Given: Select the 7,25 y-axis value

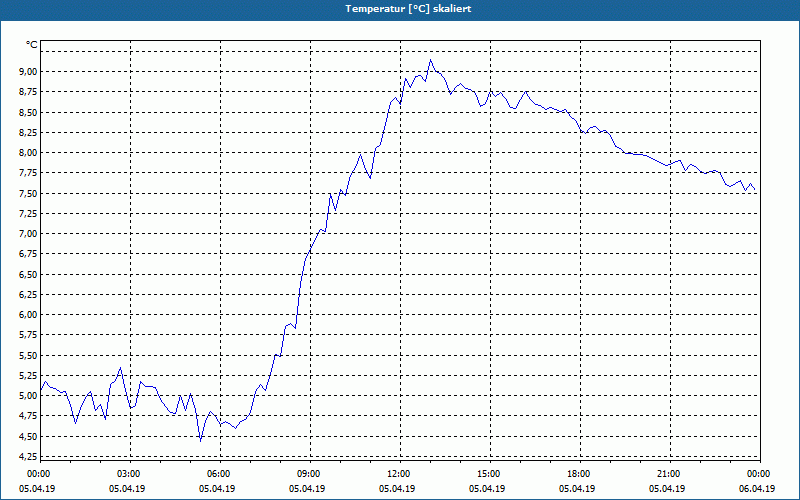Looking at the screenshot, I should pos(28,214).
